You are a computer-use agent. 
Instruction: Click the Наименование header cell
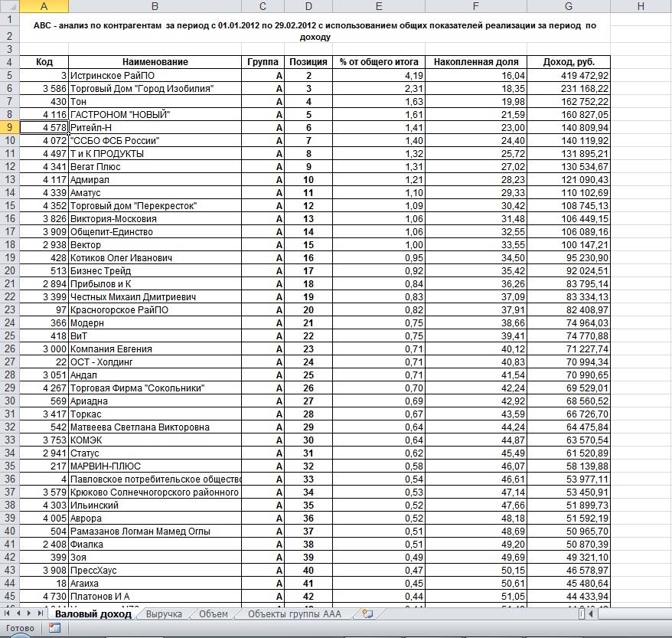coord(155,62)
